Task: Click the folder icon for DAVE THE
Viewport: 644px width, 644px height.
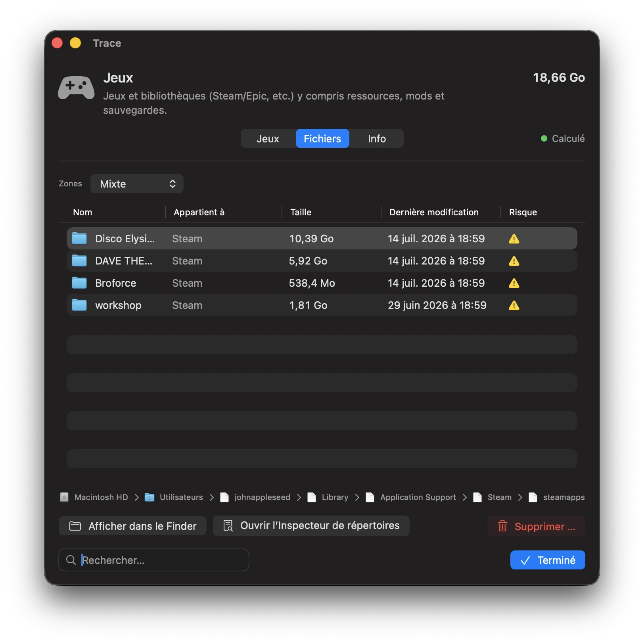Action: tap(79, 261)
